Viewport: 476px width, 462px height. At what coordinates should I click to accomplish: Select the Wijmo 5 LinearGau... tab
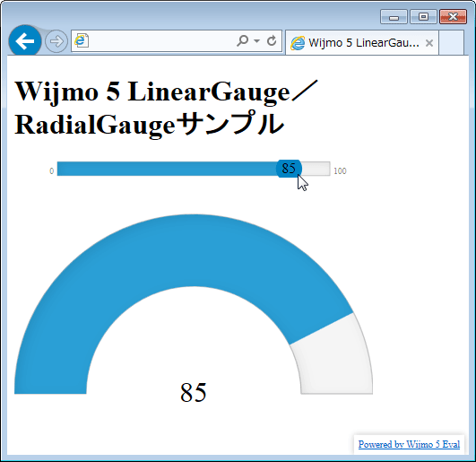tap(362, 43)
